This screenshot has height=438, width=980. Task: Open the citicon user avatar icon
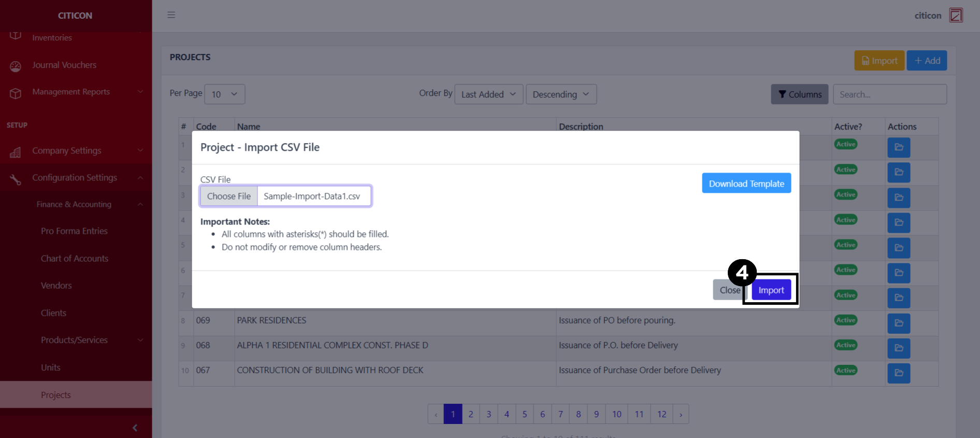pyautogui.click(x=956, y=15)
